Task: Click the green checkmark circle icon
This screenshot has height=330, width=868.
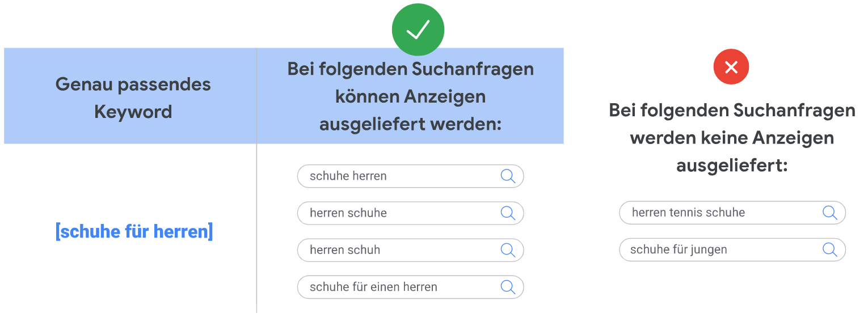Action: (418, 30)
